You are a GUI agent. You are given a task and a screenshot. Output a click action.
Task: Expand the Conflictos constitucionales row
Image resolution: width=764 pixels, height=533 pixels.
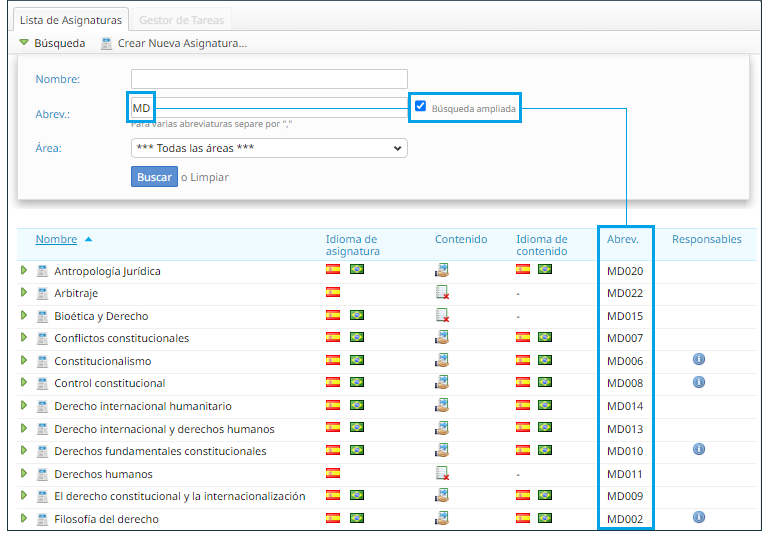(24, 337)
